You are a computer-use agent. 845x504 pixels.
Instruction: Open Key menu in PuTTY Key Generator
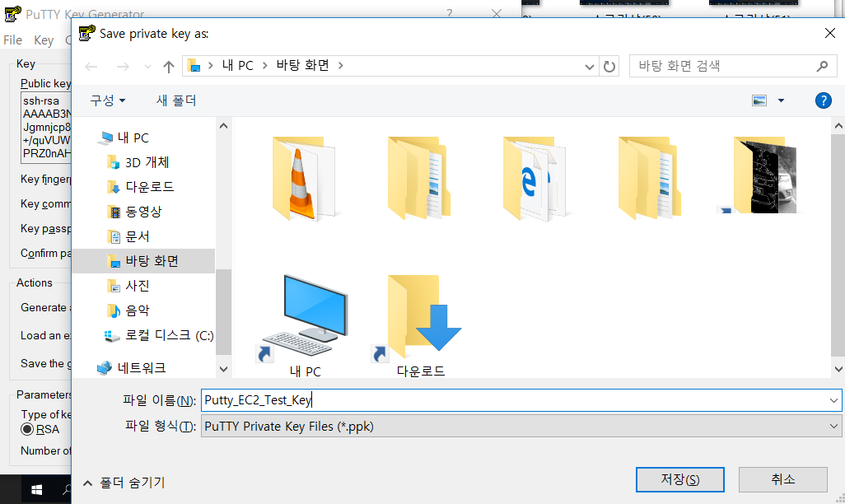click(x=44, y=40)
